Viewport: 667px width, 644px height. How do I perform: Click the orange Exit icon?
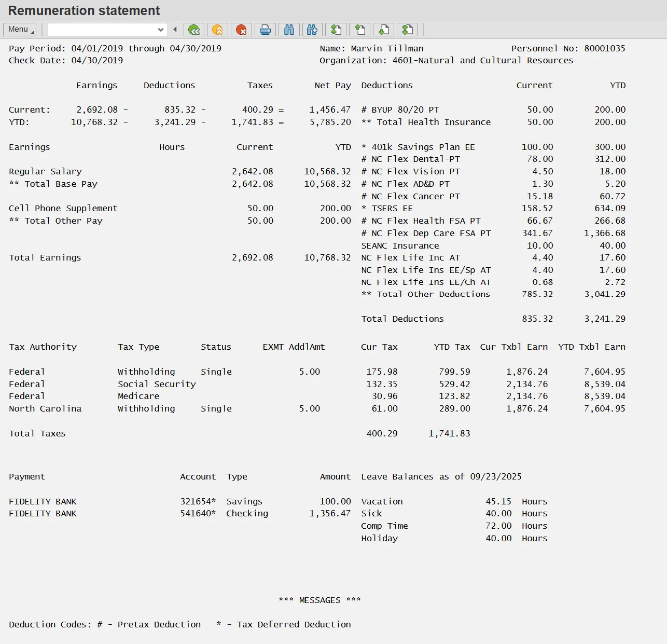coord(218,30)
